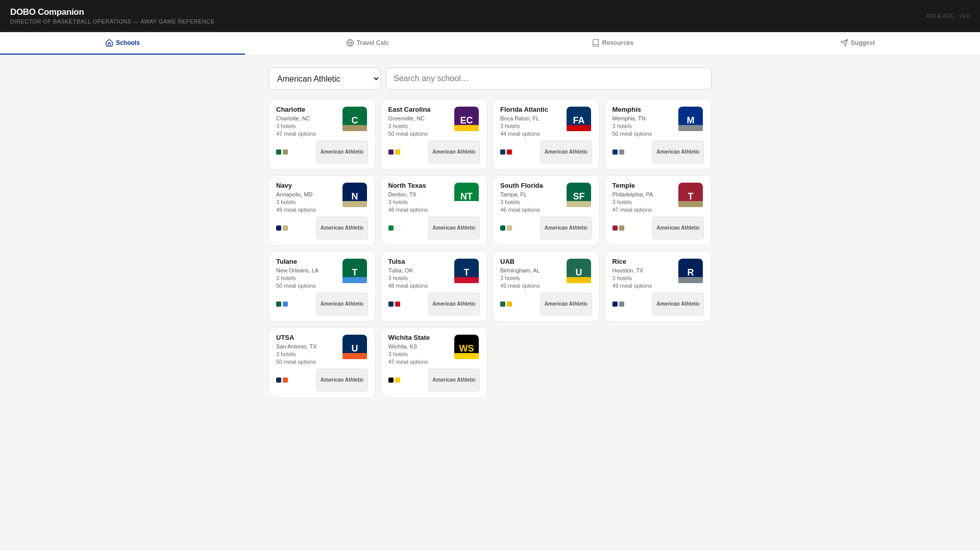Click the Memphis school name

point(626,110)
